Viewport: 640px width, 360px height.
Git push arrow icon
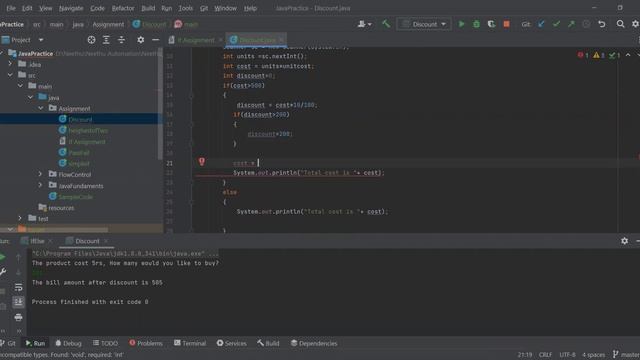click(x=571, y=24)
